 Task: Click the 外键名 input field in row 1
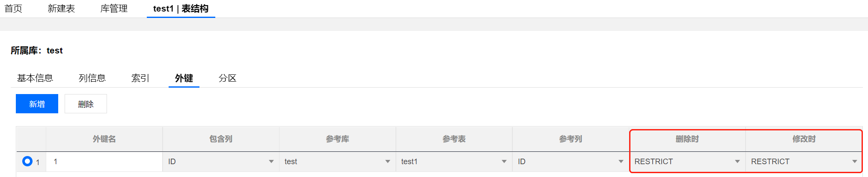pos(104,162)
